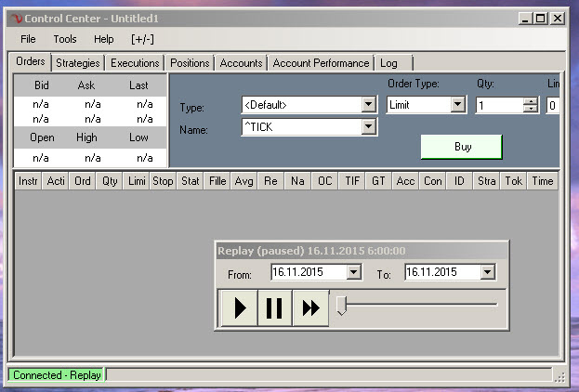Click the green Buy button
Image resolution: width=579 pixels, height=392 pixels.
[x=462, y=147]
